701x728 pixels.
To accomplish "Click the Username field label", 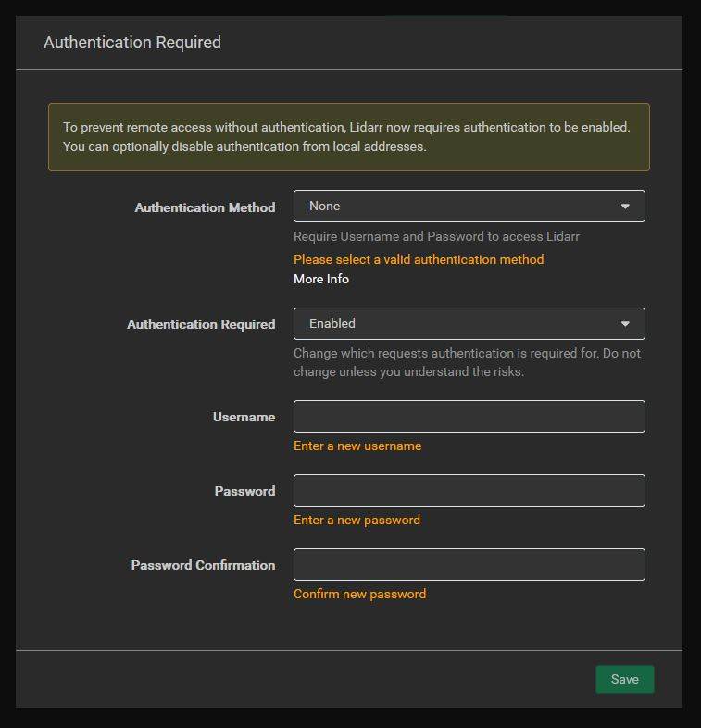I will coord(244,417).
